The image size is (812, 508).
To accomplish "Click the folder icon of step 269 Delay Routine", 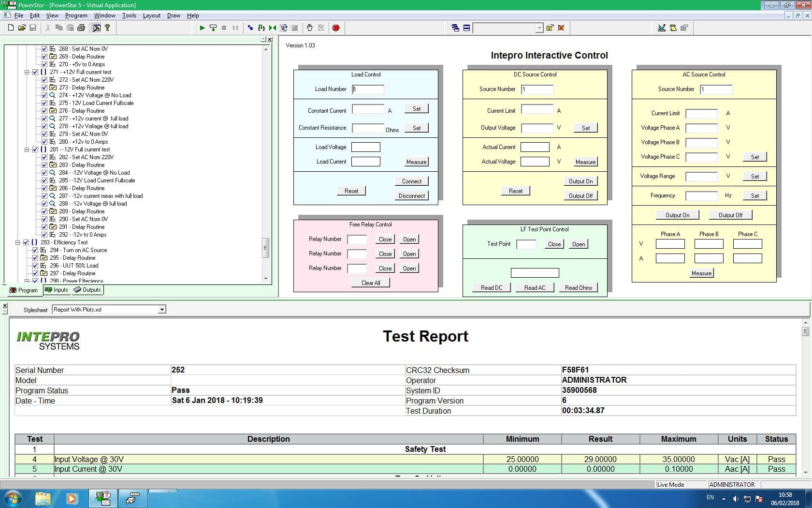I will pyautogui.click(x=53, y=57).
